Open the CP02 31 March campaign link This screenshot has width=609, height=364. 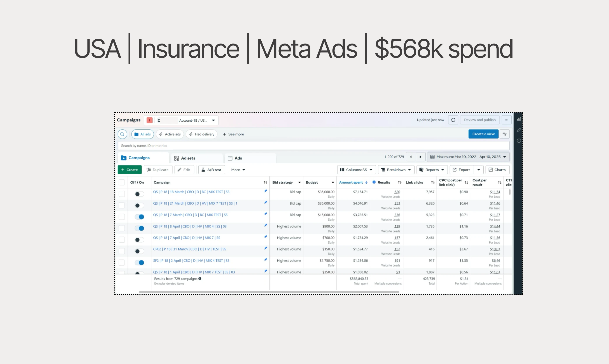pos(189,249)
